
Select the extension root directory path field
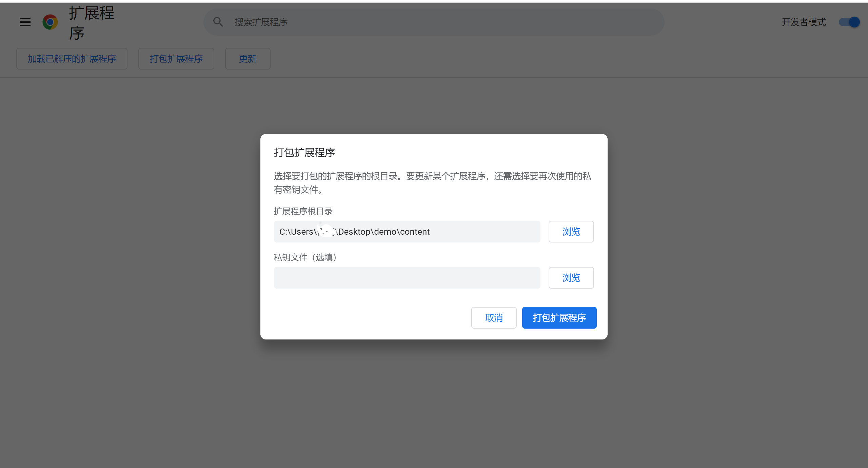coord(407,232)
